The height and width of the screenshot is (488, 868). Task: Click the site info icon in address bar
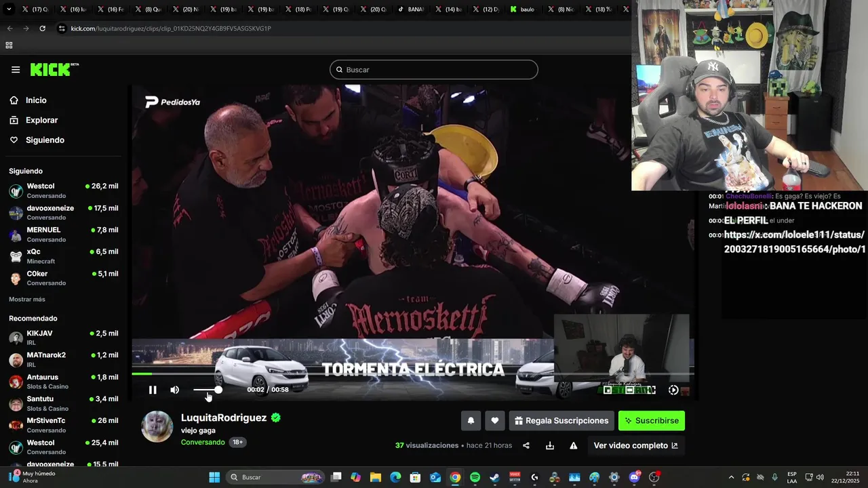pos(62,28)
